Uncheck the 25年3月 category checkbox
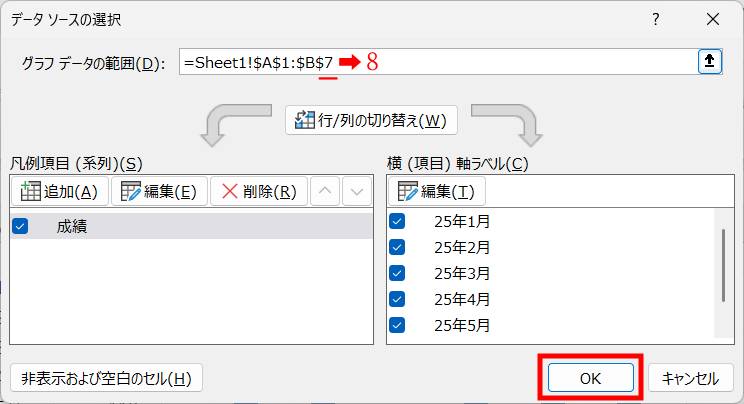 click(397, 273)
